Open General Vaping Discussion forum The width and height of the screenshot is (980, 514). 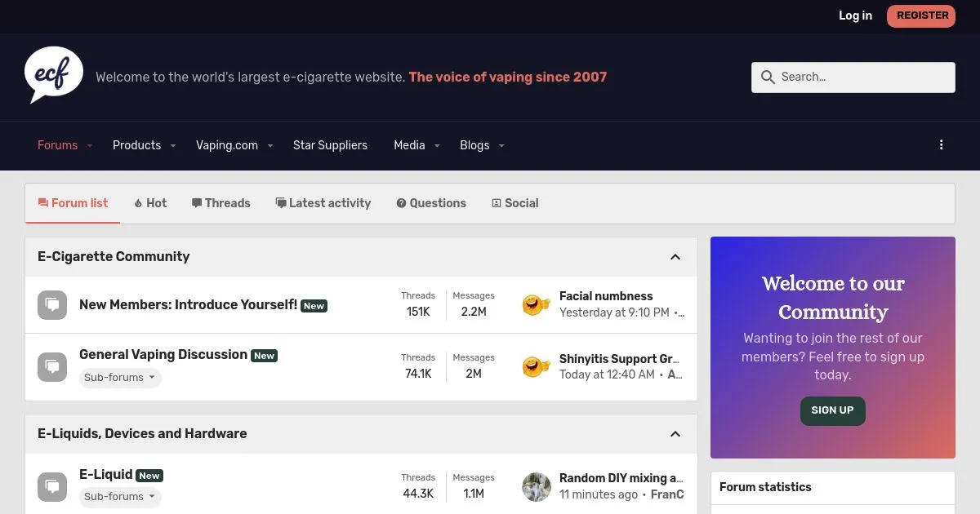click(163, 354)
